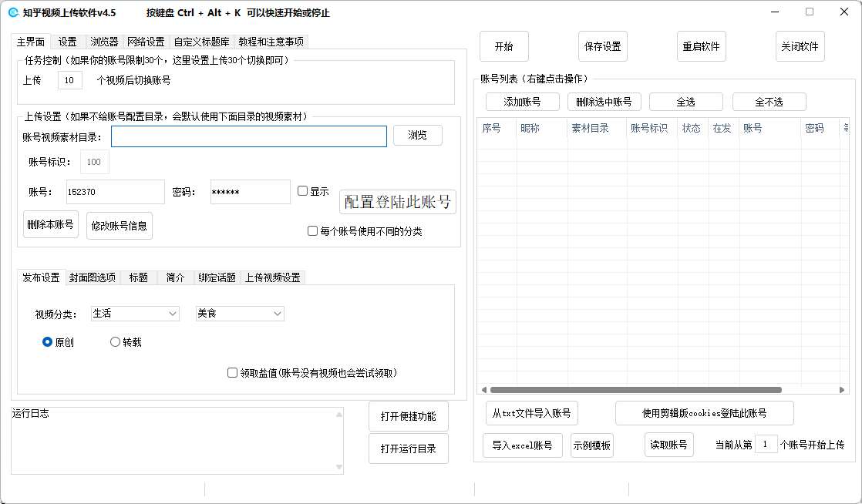Minimize the 知乎视频上传软件 window
This screenshot has height=504, width=862.
[775, 12]
